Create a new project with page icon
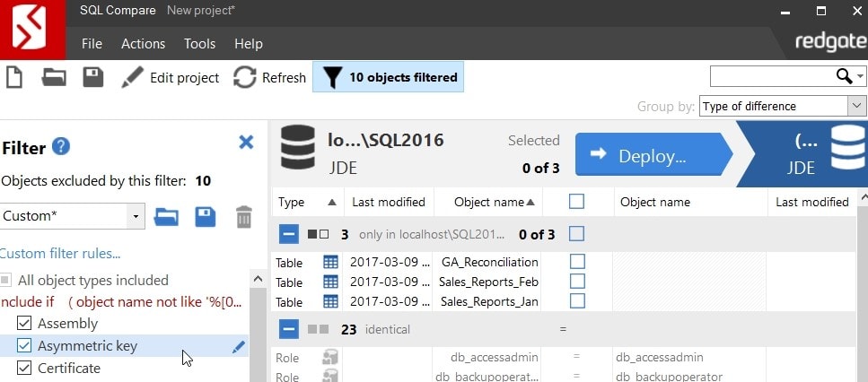The width and height of the screenshot is (868, 382). [x=14, y=77]
